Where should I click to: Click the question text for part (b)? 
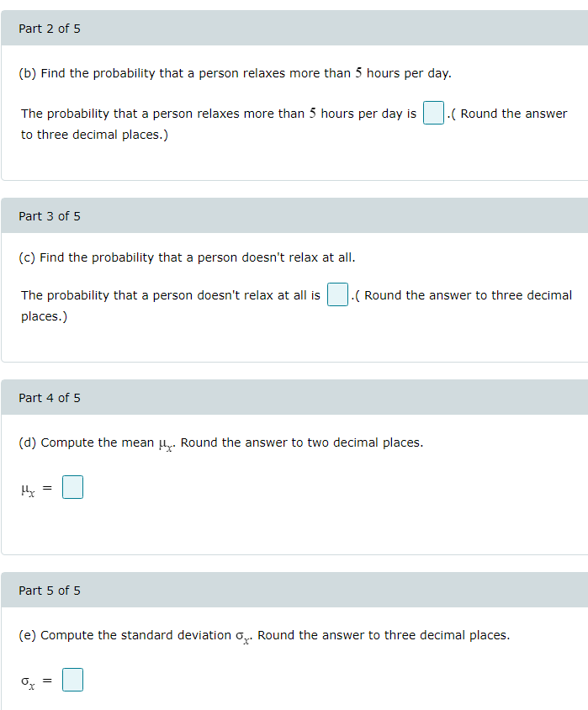tap(236, 72)
